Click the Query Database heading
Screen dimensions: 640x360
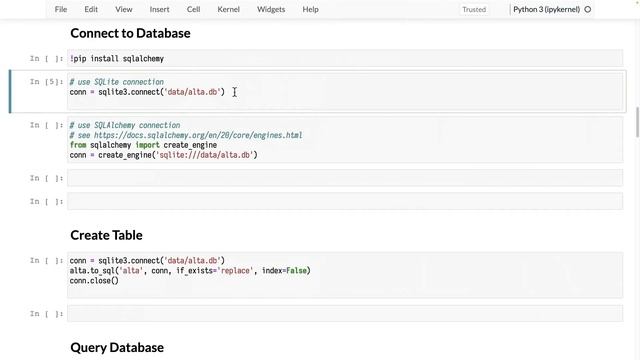click(117, 347)
